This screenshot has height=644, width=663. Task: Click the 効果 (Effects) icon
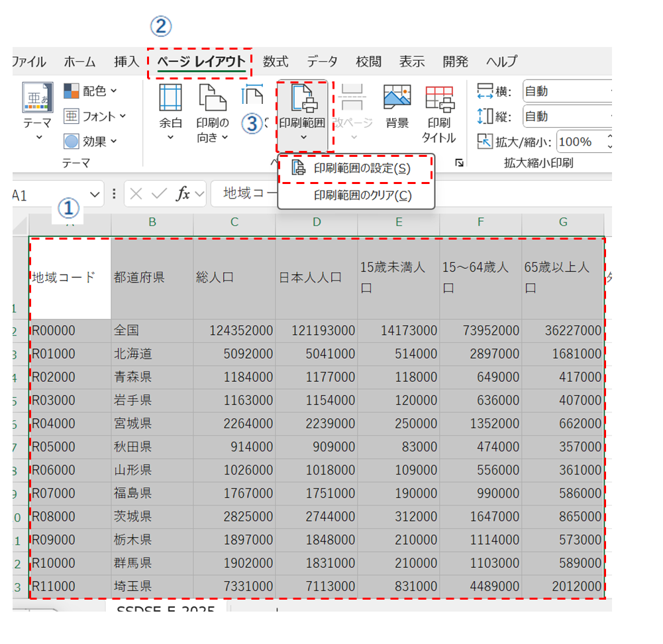click(x=72, y=141)
